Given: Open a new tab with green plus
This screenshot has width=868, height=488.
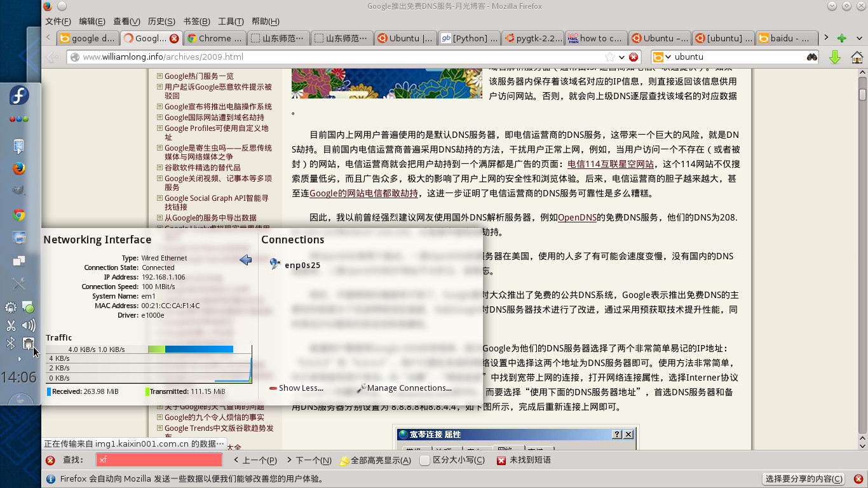Looking at the screenshot, I should (x=841, y=38).
